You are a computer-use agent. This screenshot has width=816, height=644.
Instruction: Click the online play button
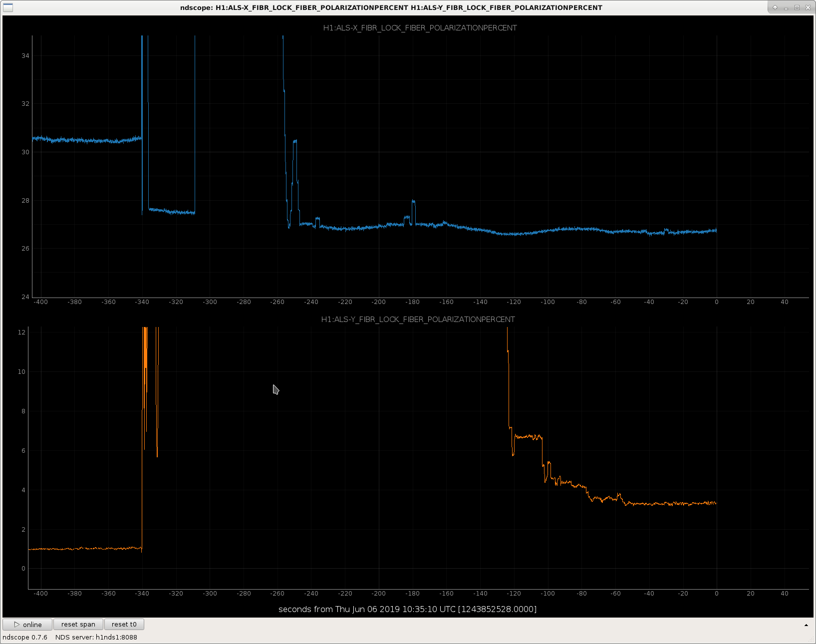pos(27,625)
